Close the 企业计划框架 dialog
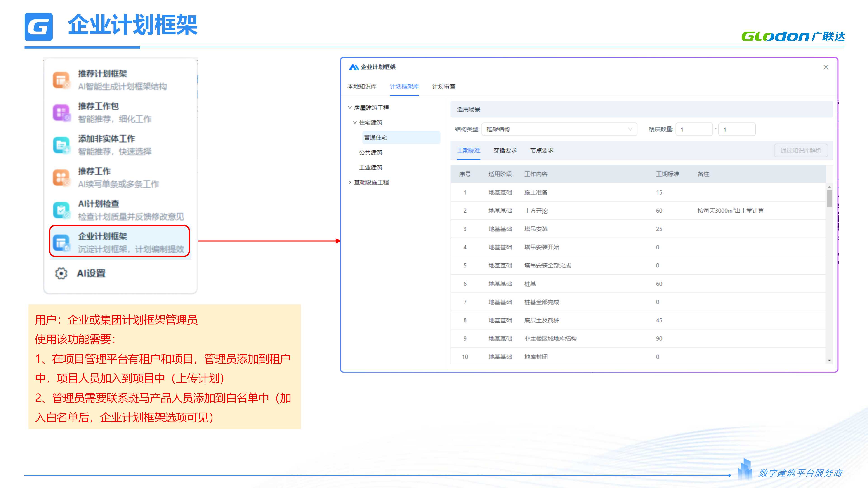 pos(826,67)
